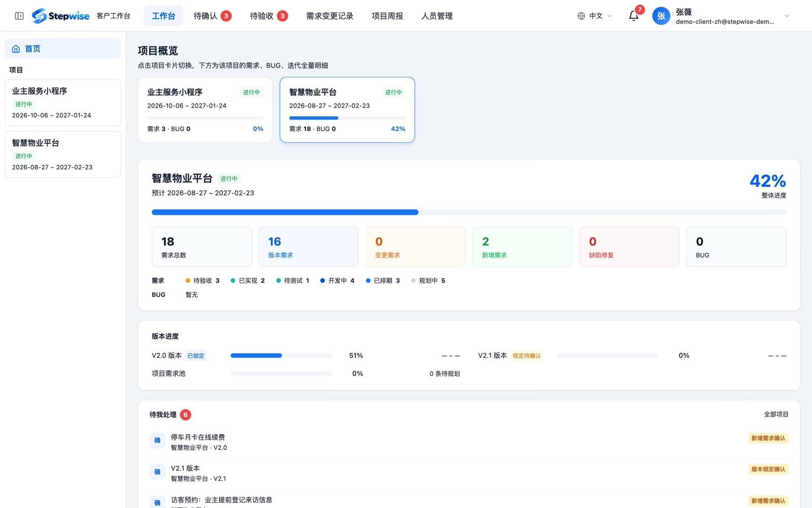
Task: Click the BUG 0 stat card
Action: (736, 247)
